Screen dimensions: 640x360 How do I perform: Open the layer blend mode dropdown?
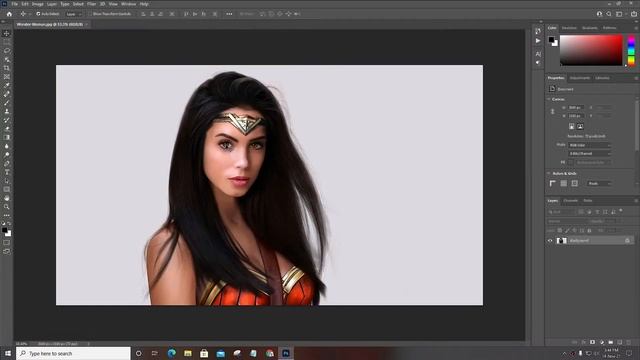click(x=566, y=221)
